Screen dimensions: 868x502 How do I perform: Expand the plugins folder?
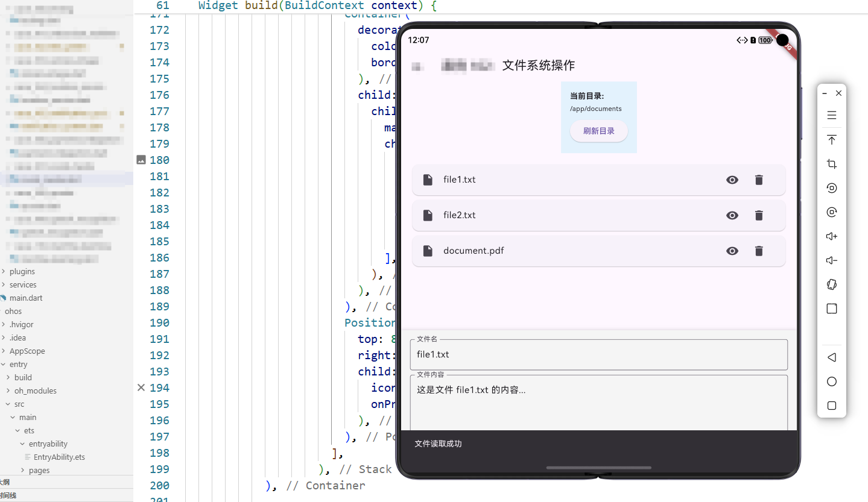pos(4,271)
